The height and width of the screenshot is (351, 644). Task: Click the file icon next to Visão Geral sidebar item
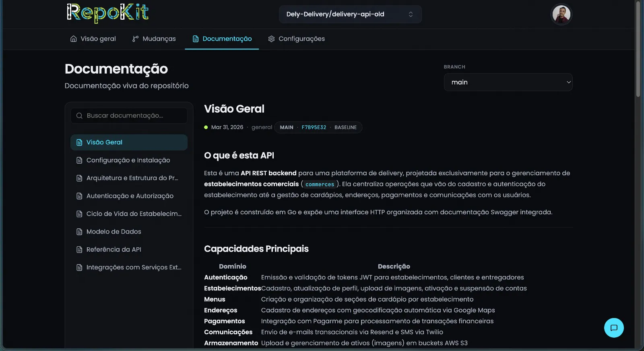point(79,142)
